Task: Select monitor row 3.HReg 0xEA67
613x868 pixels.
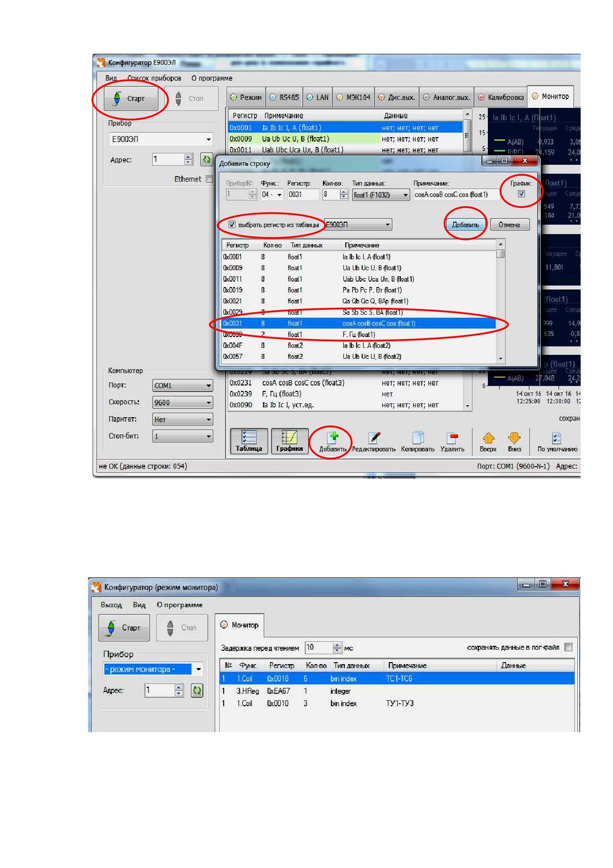Action: point(397,691)
